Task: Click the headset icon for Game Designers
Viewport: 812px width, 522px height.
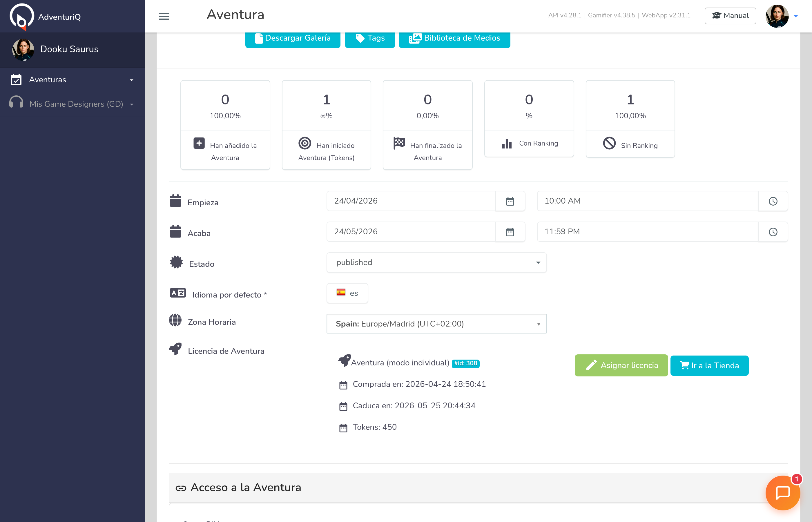Action: point(16,102)
